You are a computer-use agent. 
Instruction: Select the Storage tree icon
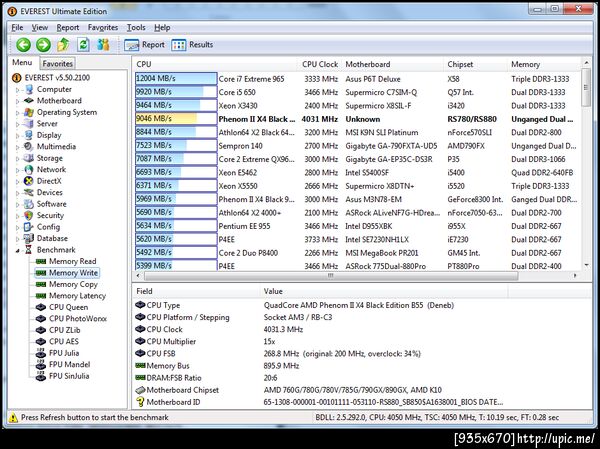29,158
